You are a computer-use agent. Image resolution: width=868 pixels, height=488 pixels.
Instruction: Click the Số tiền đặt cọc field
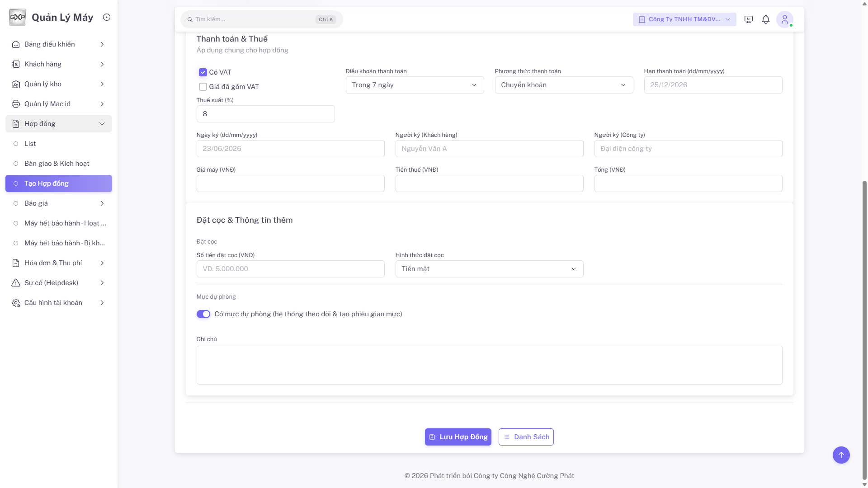point(291,269)
